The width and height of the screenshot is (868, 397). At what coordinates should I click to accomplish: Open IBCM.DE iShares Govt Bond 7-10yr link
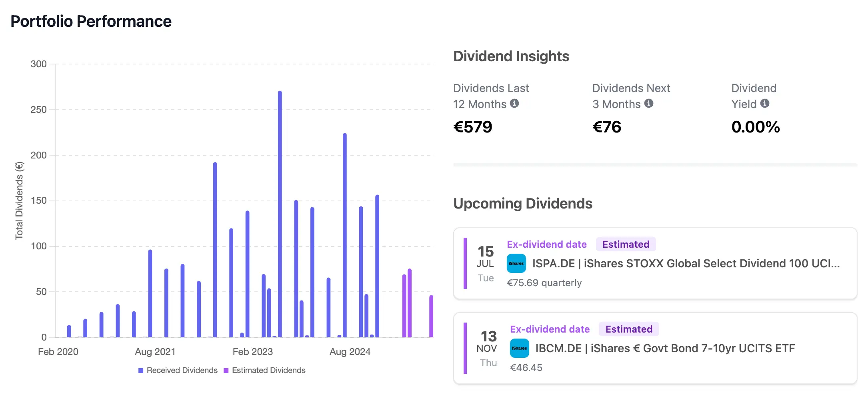click(665, 348)
